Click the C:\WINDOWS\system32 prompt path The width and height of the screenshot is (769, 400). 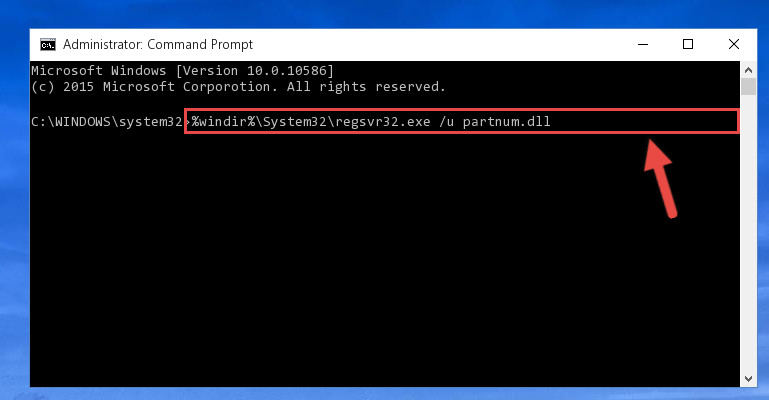tap(106, 122)
